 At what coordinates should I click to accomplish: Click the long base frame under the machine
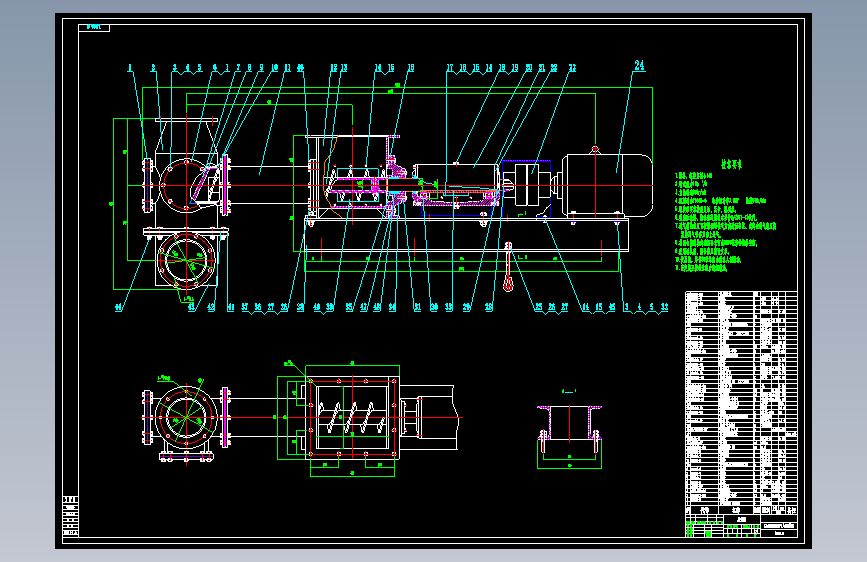click(467, 235)
